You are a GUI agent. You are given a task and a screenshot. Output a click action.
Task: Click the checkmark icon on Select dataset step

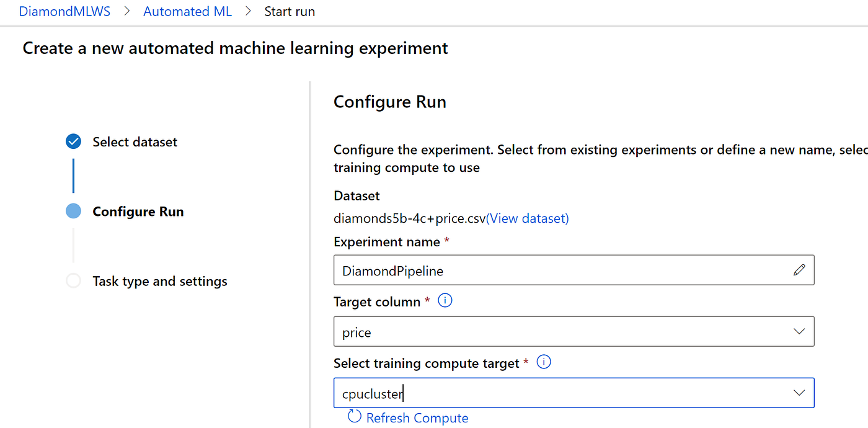pyautogui.click(x=73, y=141)
